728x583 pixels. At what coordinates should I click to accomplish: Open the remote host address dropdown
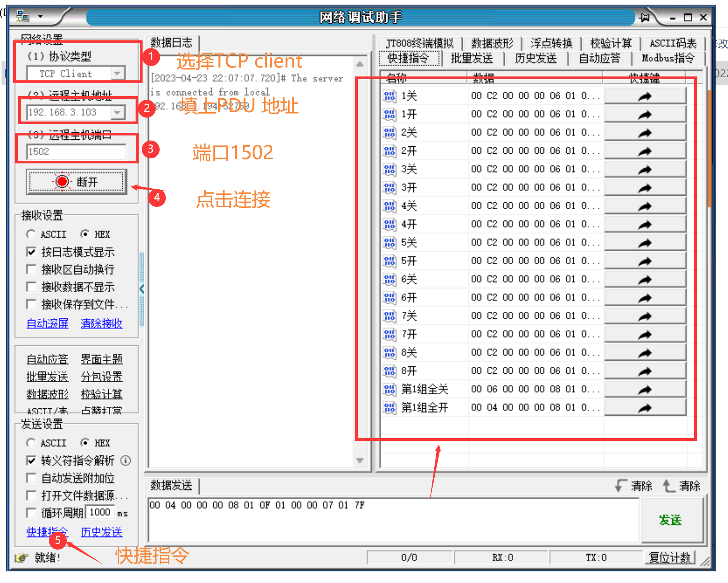tap(117, 113)
